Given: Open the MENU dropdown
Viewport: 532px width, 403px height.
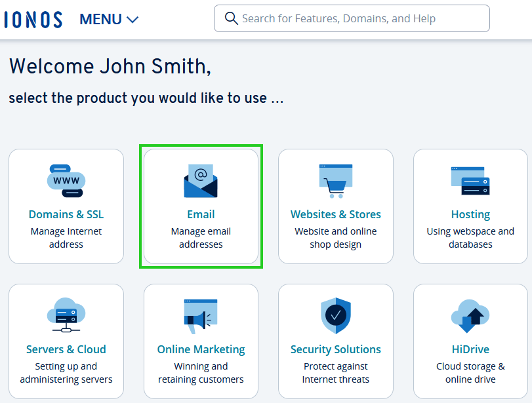Looking at the screenshot, I should pyautogui.click(x=109, y=19).
